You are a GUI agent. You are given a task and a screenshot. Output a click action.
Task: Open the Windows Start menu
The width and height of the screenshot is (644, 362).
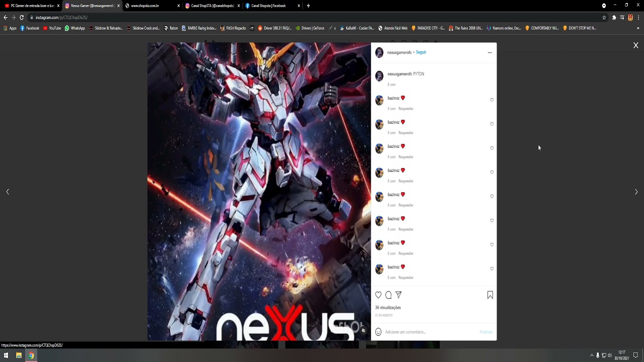6,355
